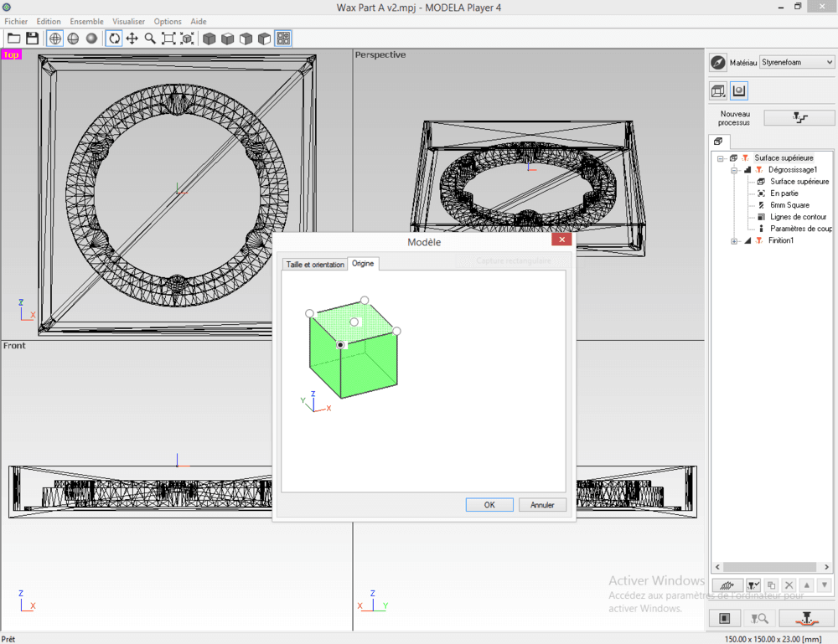
Task: Create a Nouveau processus with tool button
Action: click(x=799, y=117)
